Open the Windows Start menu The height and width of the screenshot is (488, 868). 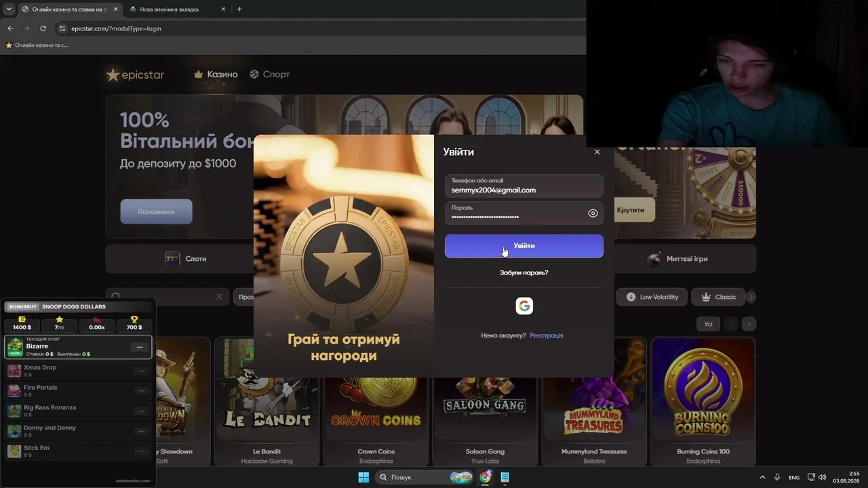(x=363, y=477)
